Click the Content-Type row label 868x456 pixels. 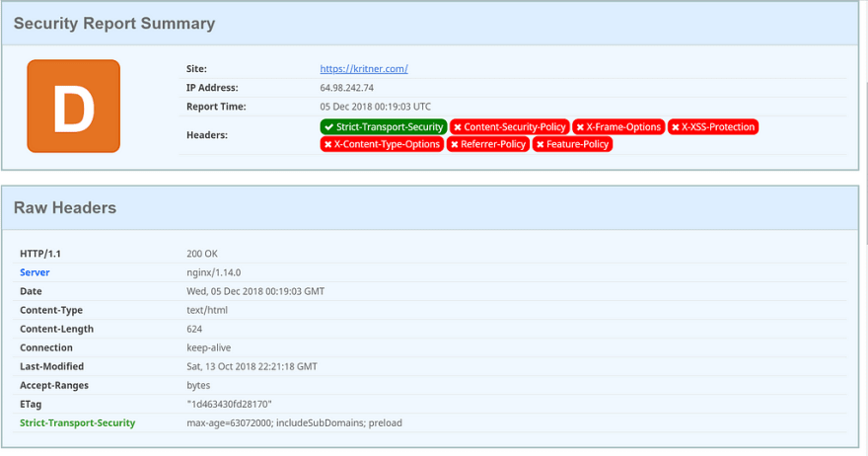coord(51,310)
